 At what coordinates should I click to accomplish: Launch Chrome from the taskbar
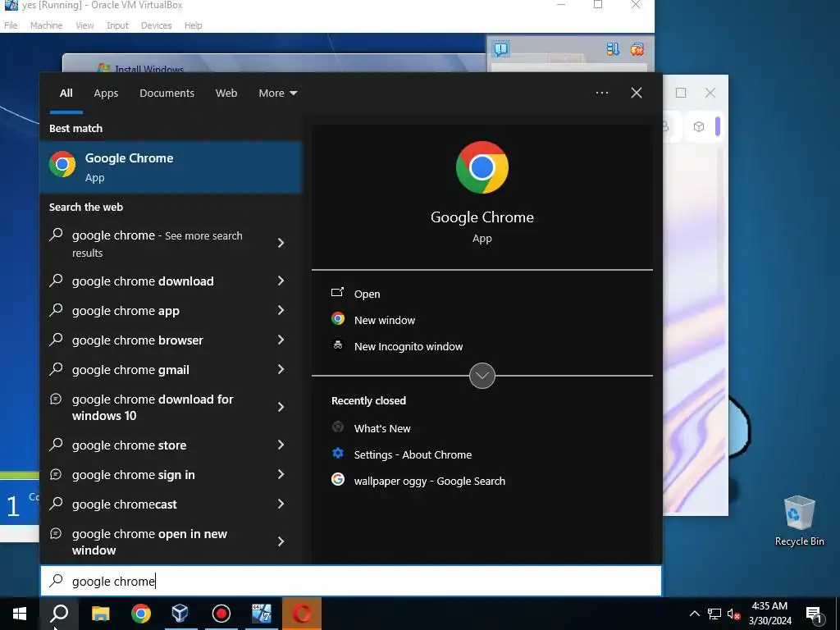pyautogui.click(x=141, y=614)
